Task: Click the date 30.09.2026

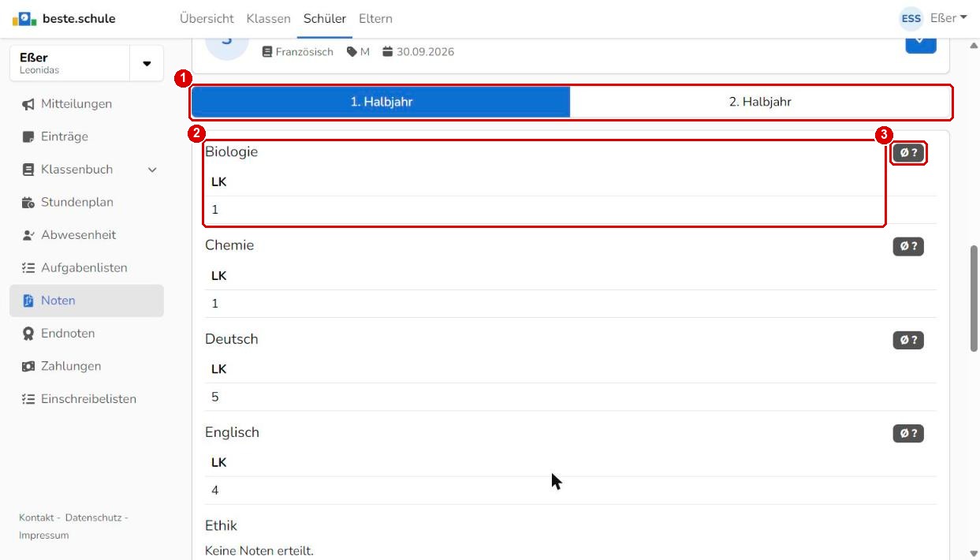Action: 425,52
